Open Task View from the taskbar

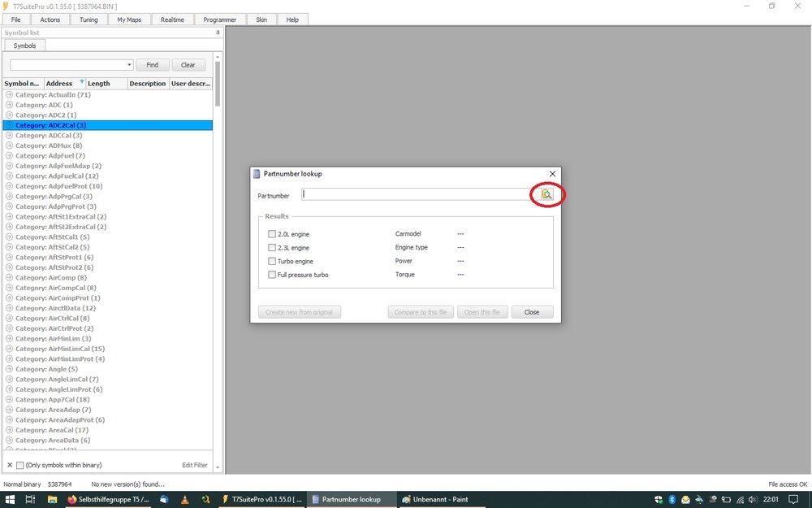(x=30, y=500)
